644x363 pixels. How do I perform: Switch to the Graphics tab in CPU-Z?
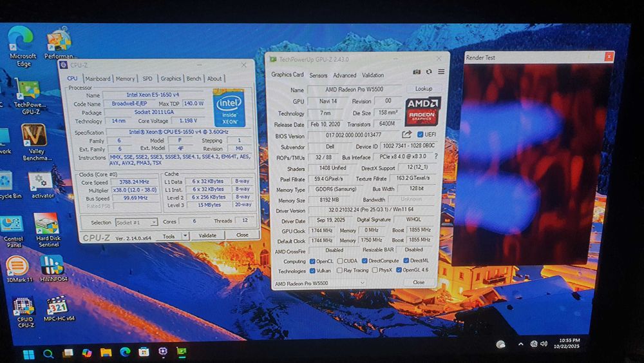[x=171, y=79]
